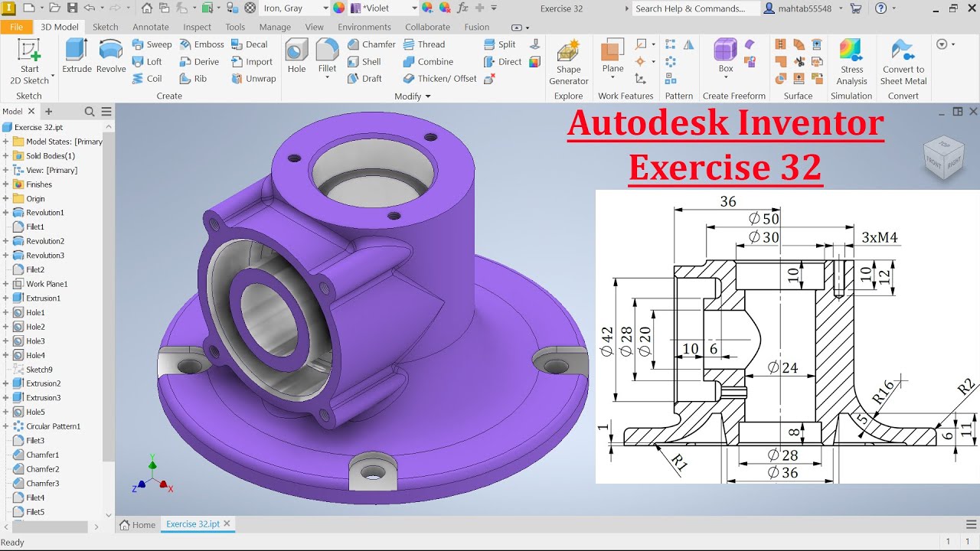Expand the Solid Bodies(1) node
The height and width of the screenshot is (551, 980).
coord(5,156)
